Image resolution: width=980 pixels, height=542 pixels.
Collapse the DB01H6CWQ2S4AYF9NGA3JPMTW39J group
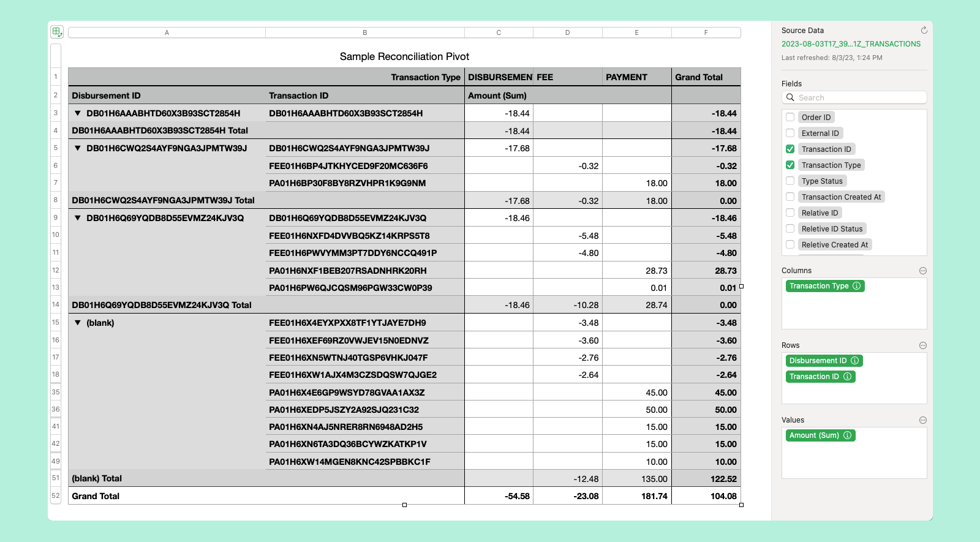click(x=78, y=148)
